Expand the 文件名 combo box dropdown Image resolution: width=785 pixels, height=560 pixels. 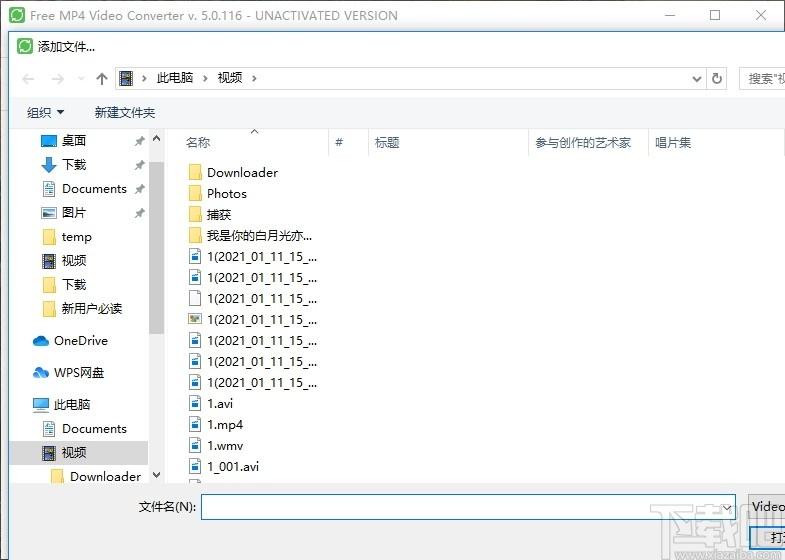pyautogui.click(x=727, y=507)
